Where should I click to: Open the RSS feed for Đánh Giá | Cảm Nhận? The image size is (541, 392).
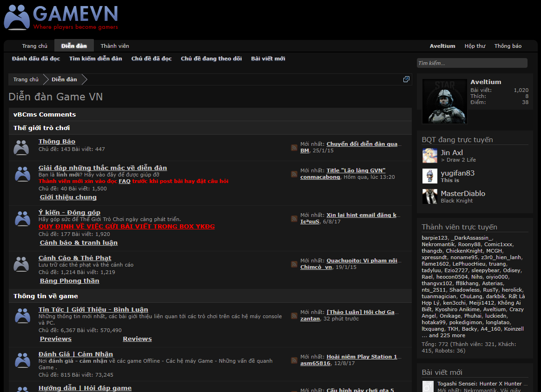[294, 360]
